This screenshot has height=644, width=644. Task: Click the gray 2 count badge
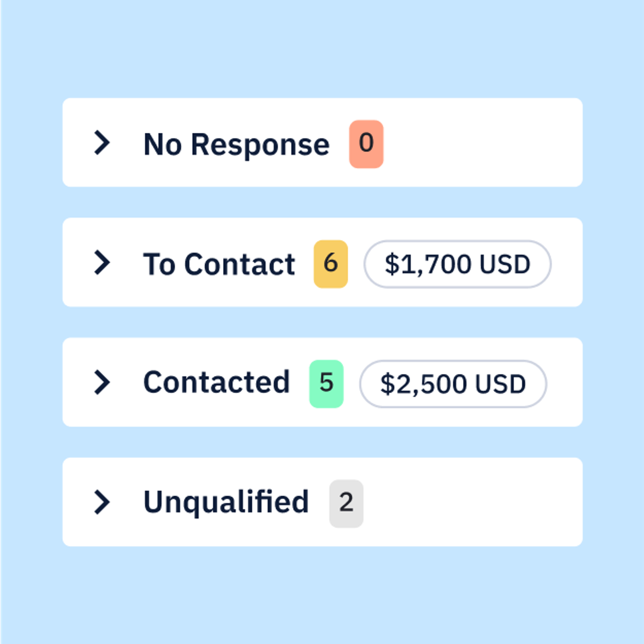click(x=346, y=503)
